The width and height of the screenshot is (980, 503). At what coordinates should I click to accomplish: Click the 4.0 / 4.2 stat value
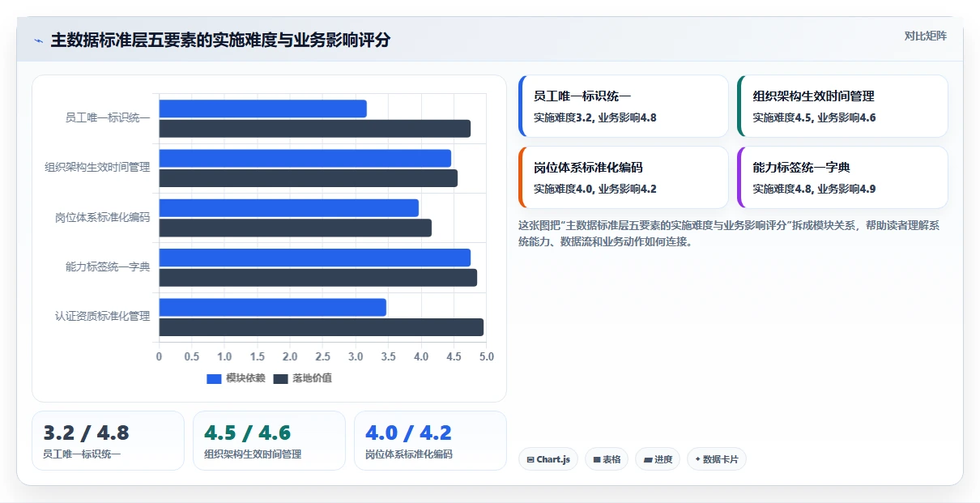[408, 433]
